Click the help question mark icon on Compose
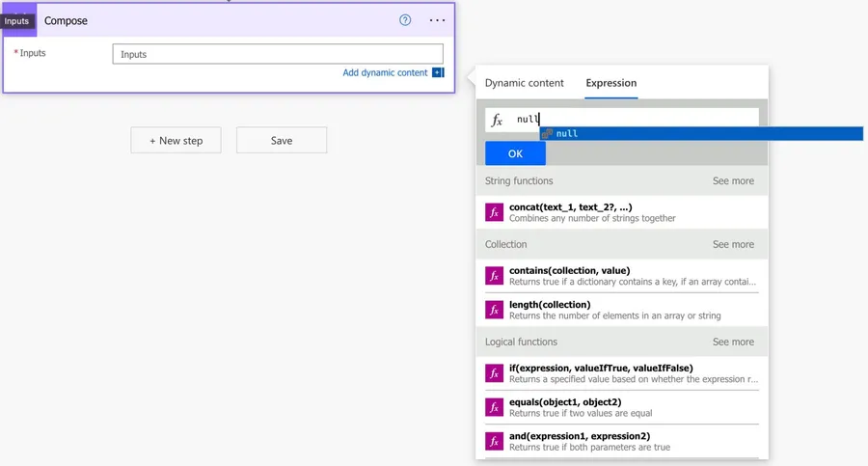The width and height of the screenshot is (868, 466). point(405,20)
